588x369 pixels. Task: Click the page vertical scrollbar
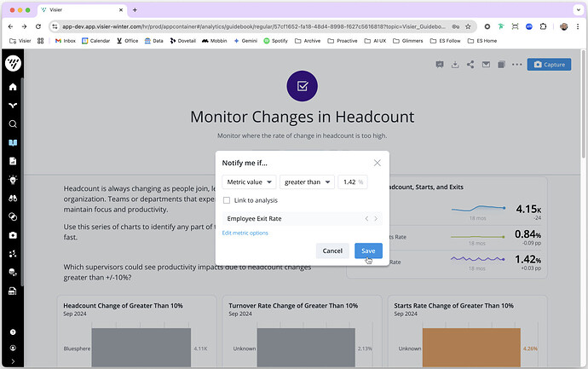(x=583, y=105)
